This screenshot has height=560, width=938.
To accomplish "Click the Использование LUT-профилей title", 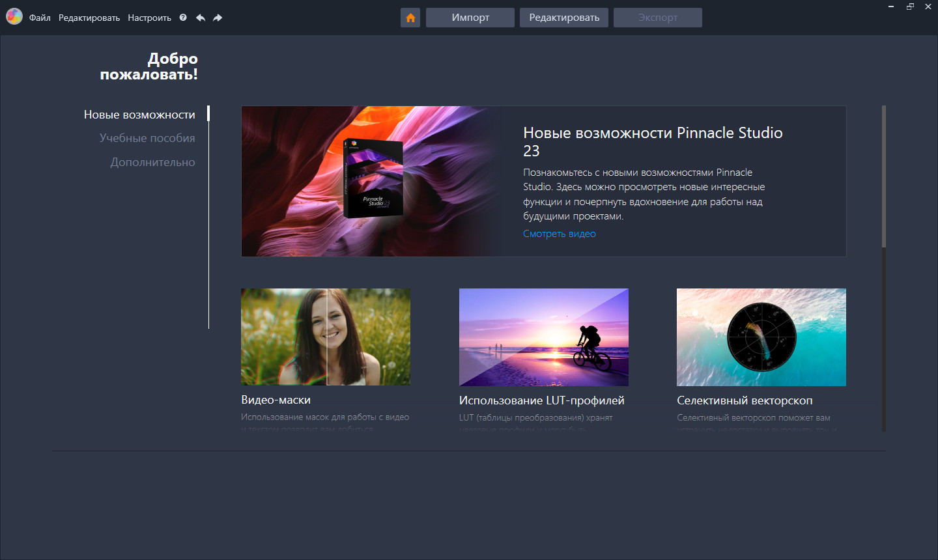I will click(x=541, y=400).
